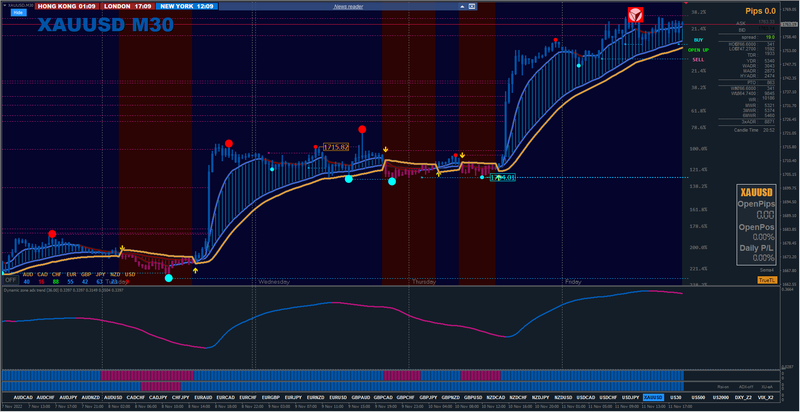Click the Wednesday day label on chart
Viewport: 800px width, 412px height.
point(274,281)
